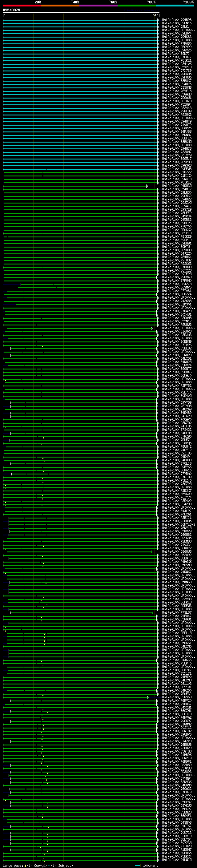The width and height of the screenshot is (197, 868).
Task: Open hit UniRef100_Q9LR30
Action: pyautogui.click(x=177, y=192)
